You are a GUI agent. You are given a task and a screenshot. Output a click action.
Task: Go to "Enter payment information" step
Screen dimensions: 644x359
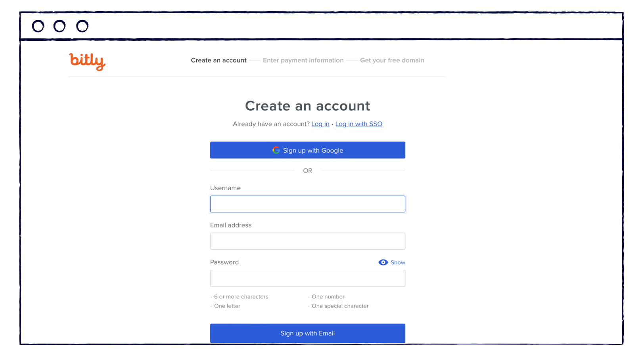tap(303, 60)
